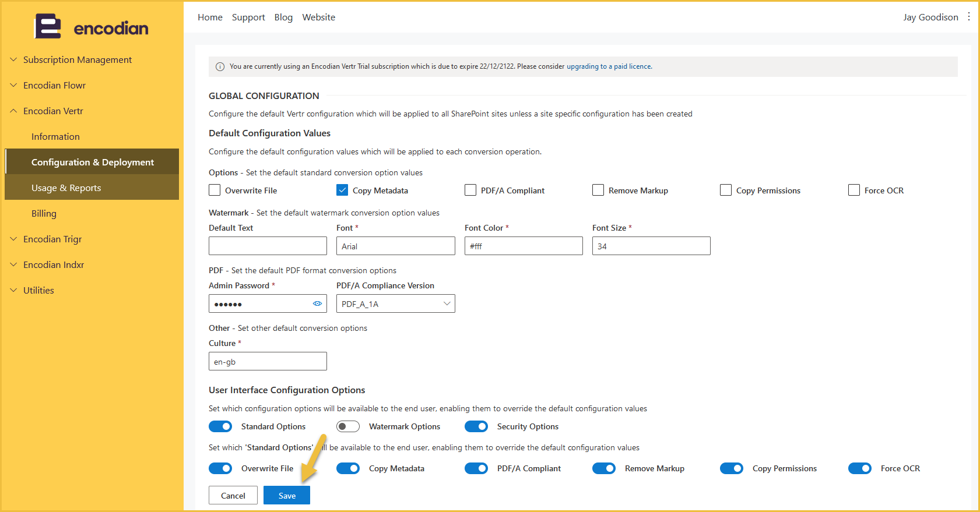The image size is (980, 512).
Task: Tick the Force OCR checkbox
Action: tap(854, 190)
